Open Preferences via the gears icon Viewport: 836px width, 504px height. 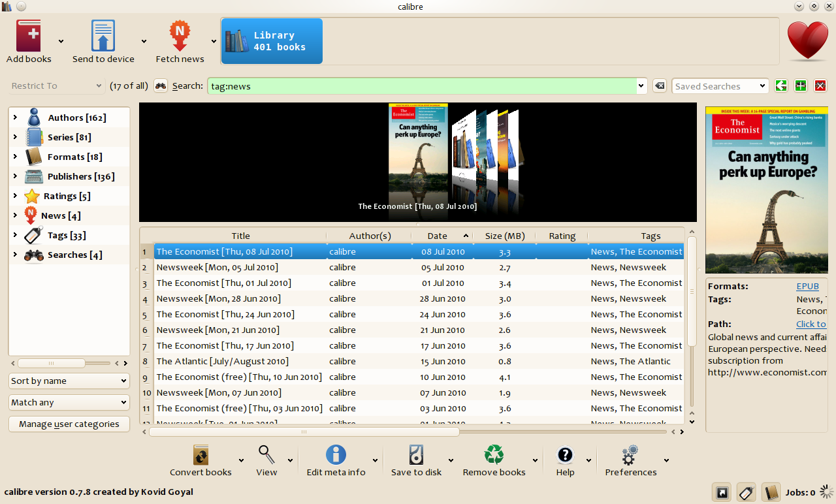[x=630, y=454]
